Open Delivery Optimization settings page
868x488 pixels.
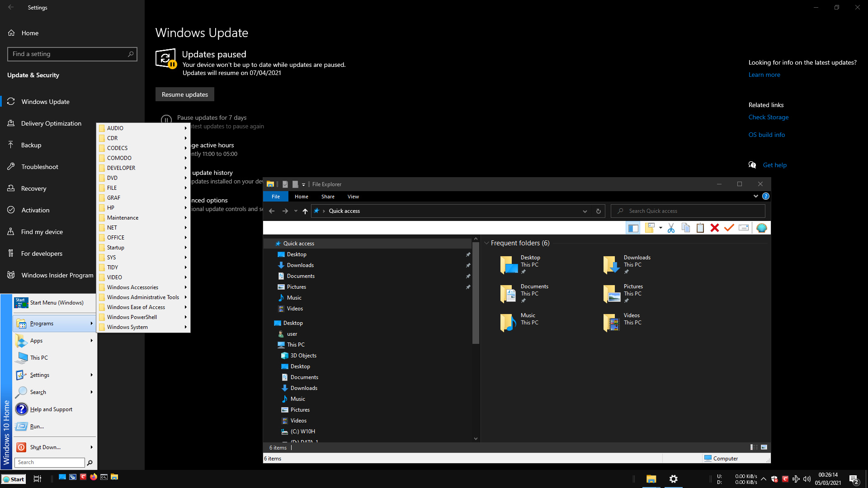pos(51,123)
